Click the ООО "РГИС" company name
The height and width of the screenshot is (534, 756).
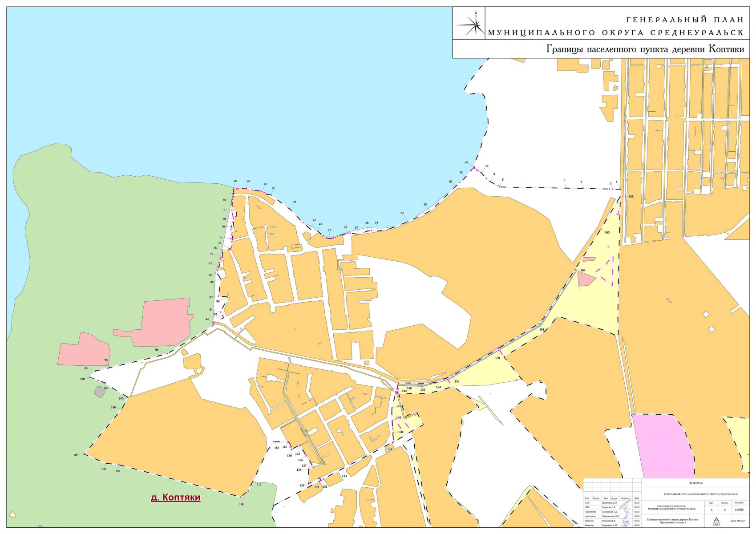738,521
